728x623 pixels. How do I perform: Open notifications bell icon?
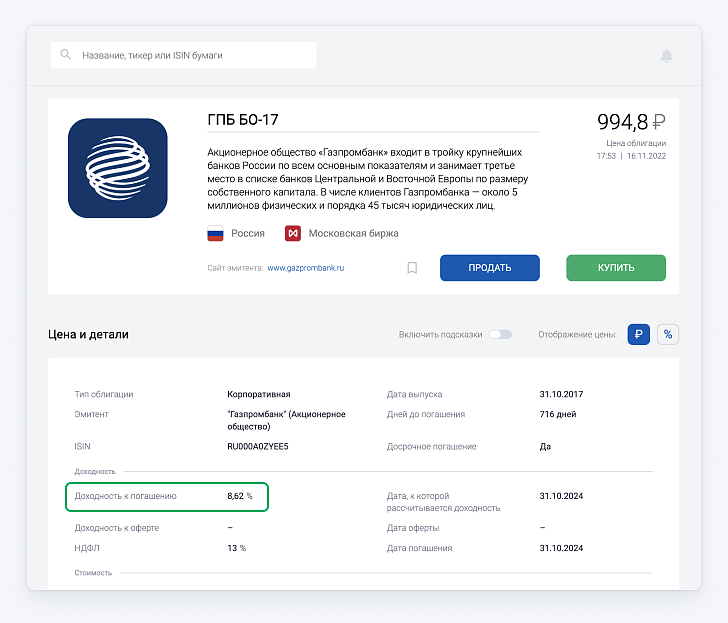(666, 56)
